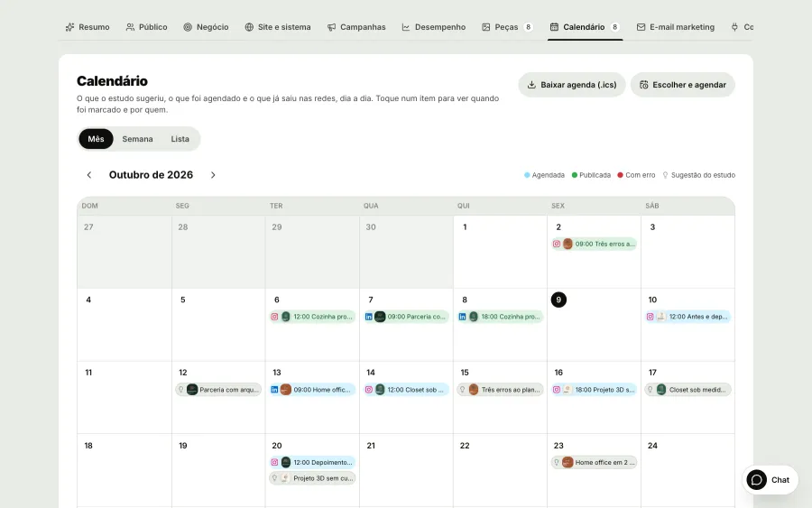This screenshot has height=508, width=812.
Task: Switch to the Público tab
Action: (x=146, y=27)
